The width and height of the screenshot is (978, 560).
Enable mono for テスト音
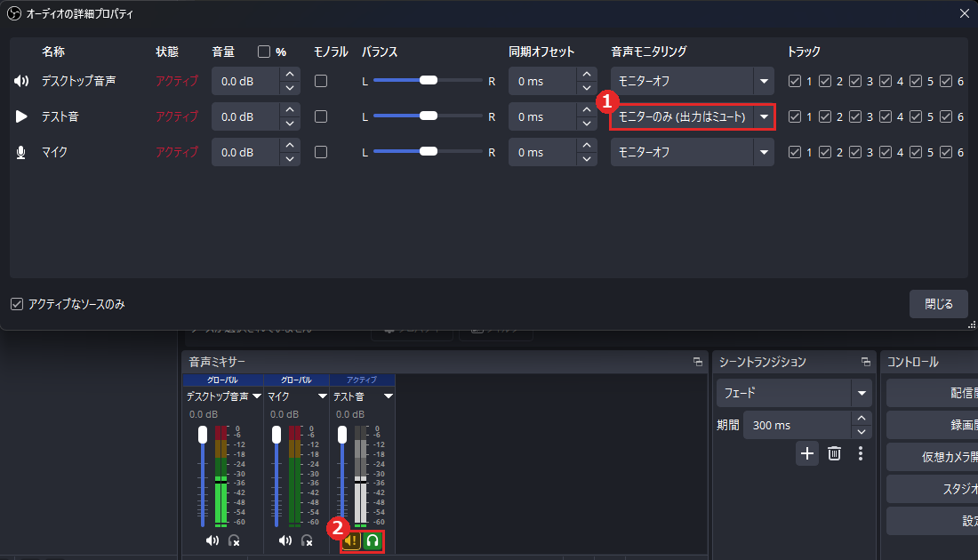[321, 116]
